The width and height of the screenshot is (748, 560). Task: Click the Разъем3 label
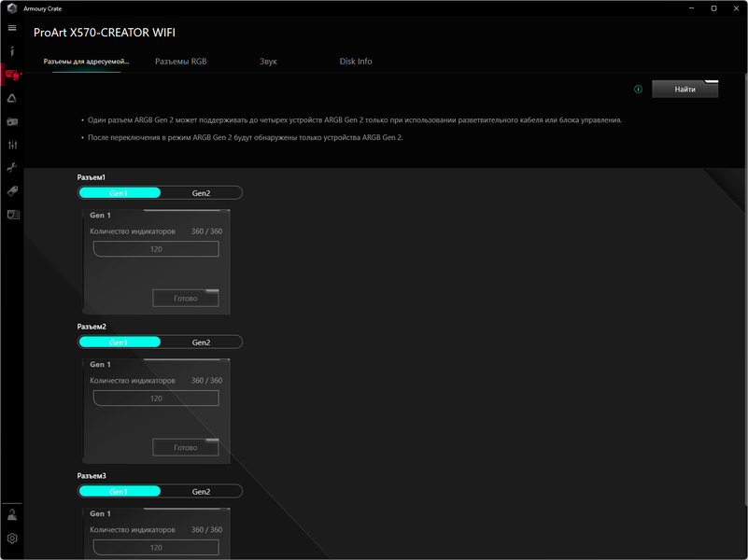92,476
